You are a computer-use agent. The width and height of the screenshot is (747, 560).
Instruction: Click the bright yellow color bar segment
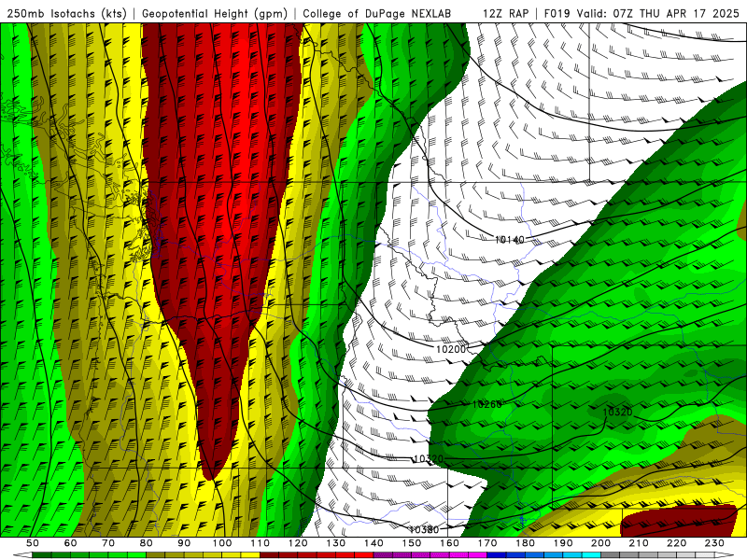(250, 555)
